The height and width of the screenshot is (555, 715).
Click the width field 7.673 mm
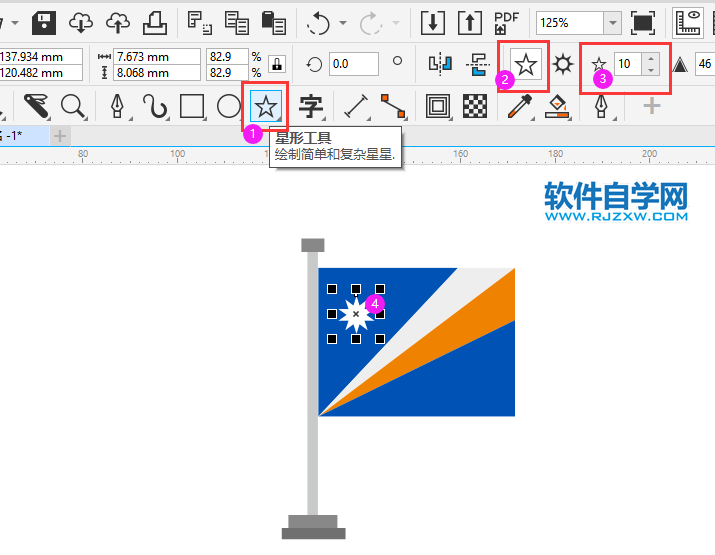click(x=156, y=57)
